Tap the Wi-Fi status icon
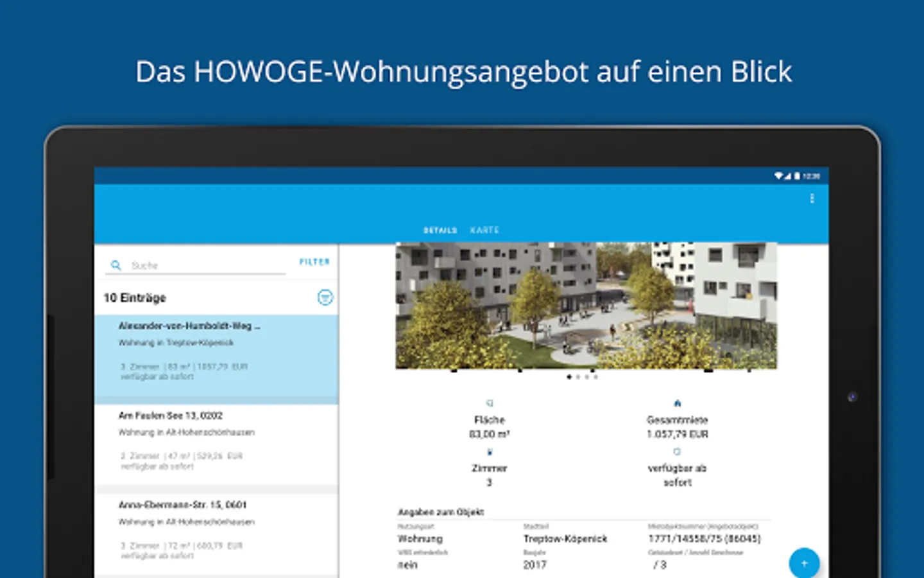The height and width of the screenshot is (578, 924). [x=778, y=175]
